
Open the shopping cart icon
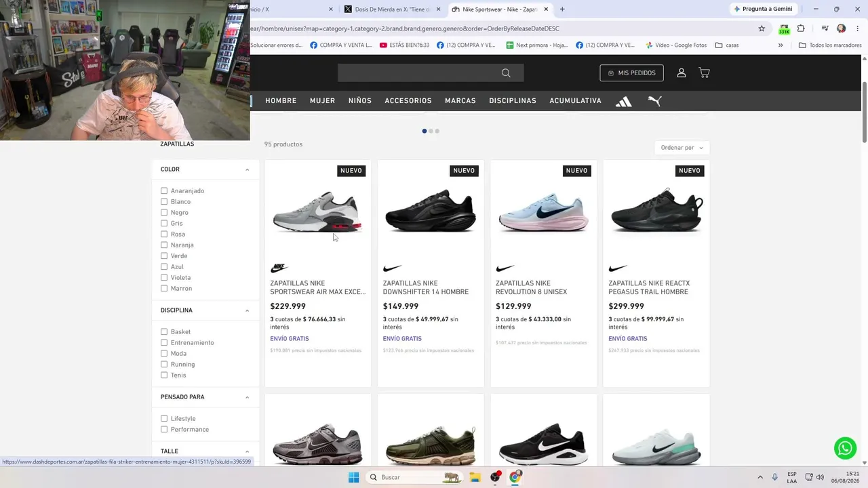click(x=704, y=73)
